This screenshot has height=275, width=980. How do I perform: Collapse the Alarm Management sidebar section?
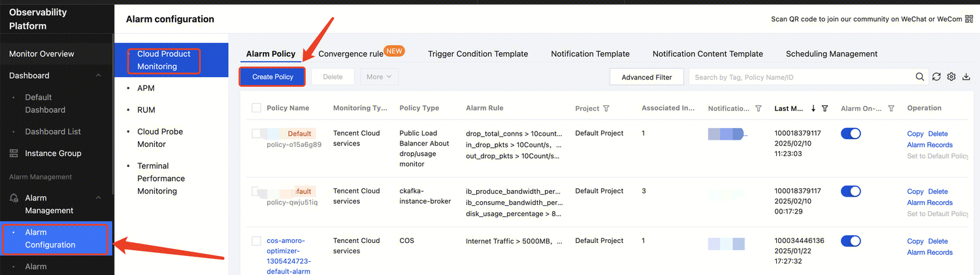click(x=99, y=198)
